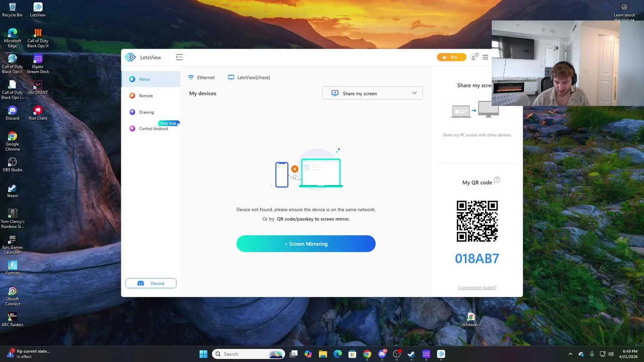Expand the Share my screen dropdown

pyautogui.click(x=372, y=93)
